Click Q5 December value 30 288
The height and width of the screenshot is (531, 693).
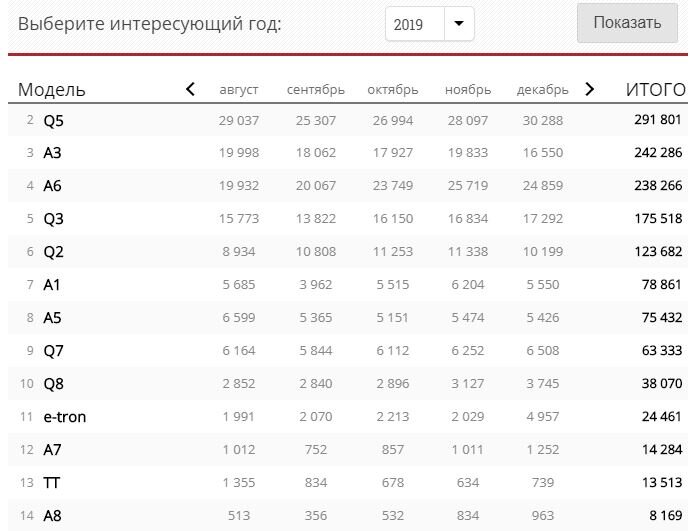coord(543,120)
